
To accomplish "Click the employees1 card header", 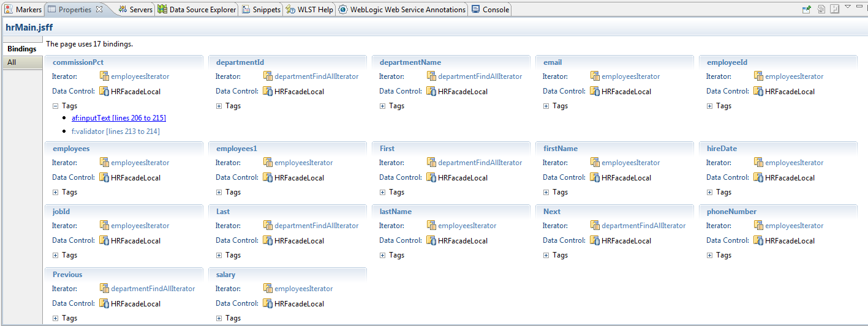I will (x=287, y=148).
